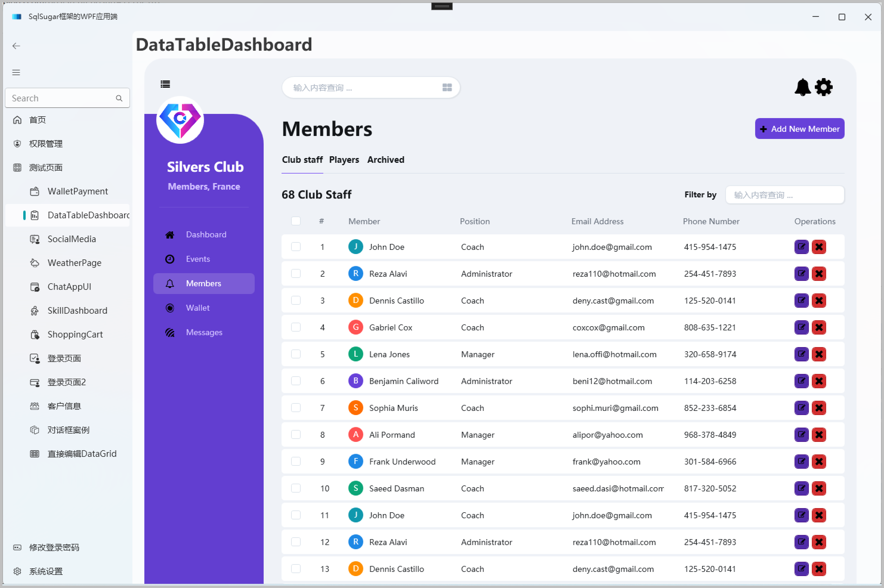Tick the checkbox for Dennis Castillo row 3
The image size is (884, 588).
click(x=296, y=300)
